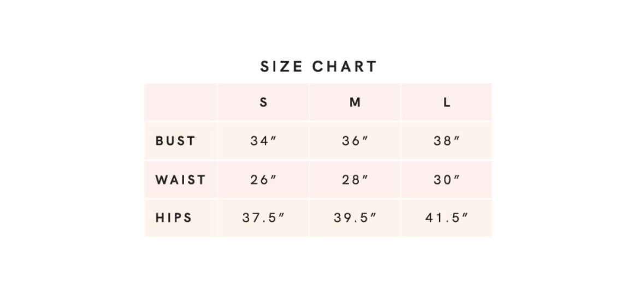Click the small waist value 26″
The image size is (644, 282).
click(263, 180)
